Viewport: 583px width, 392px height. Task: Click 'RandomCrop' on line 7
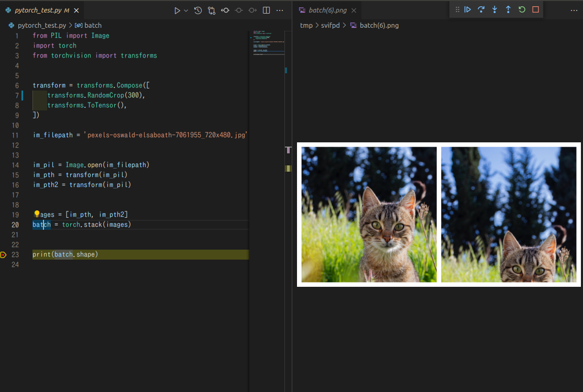point(106,95)
